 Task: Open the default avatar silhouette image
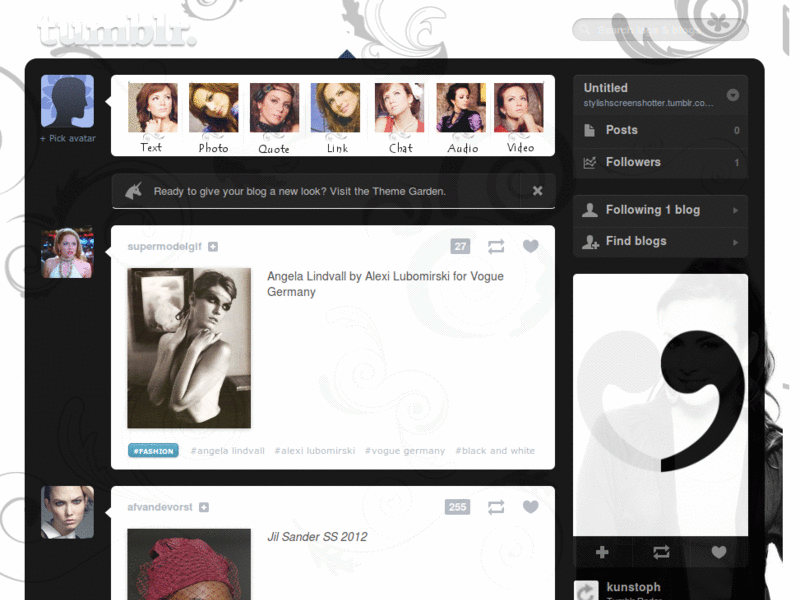click(67, 101)
